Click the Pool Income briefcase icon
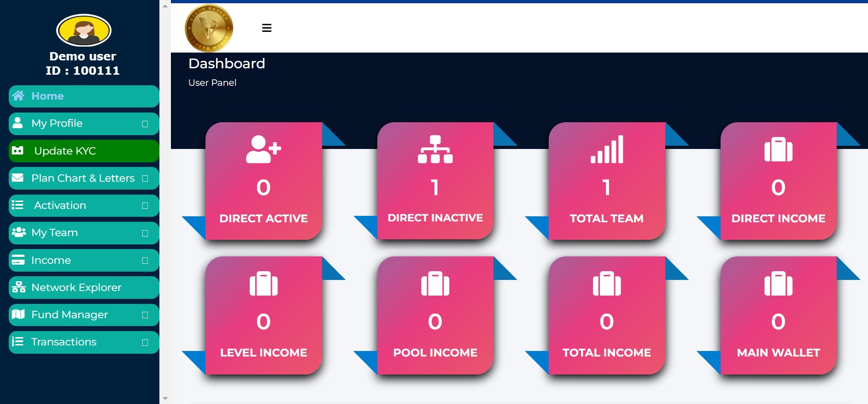The height and width of the screenshot is (404, 868). tap(435, 284)
